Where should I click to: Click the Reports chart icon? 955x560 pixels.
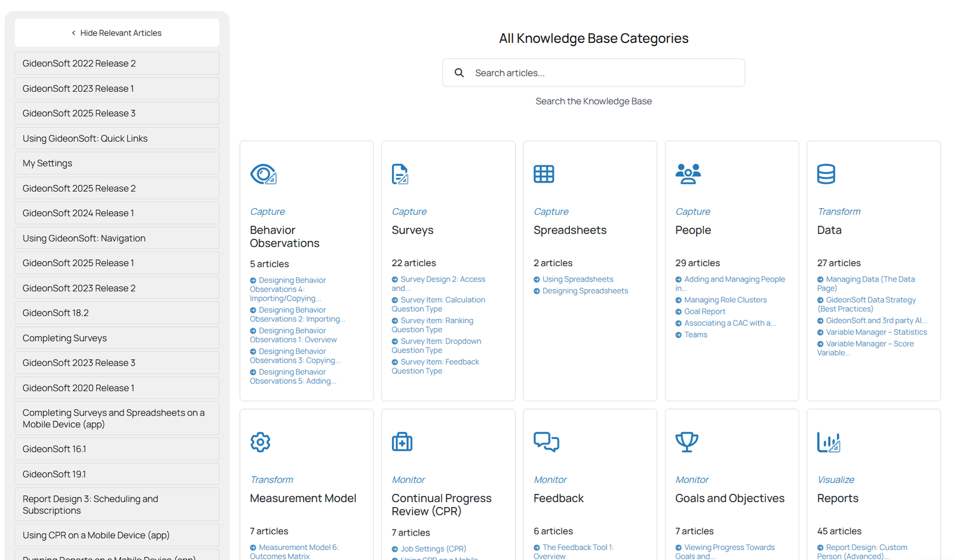(828, 442)
